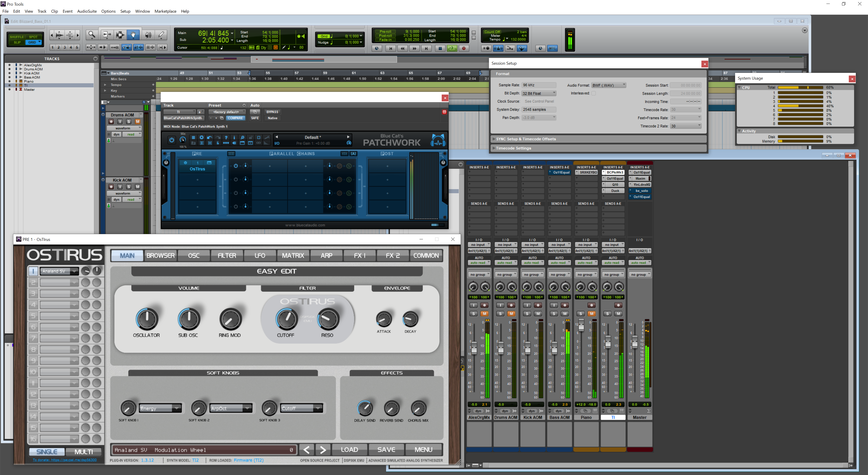The height and width of the screenshot is (475, 868).
Task: Click the LOAD button in OsTIrus
Action: point(349,450)
